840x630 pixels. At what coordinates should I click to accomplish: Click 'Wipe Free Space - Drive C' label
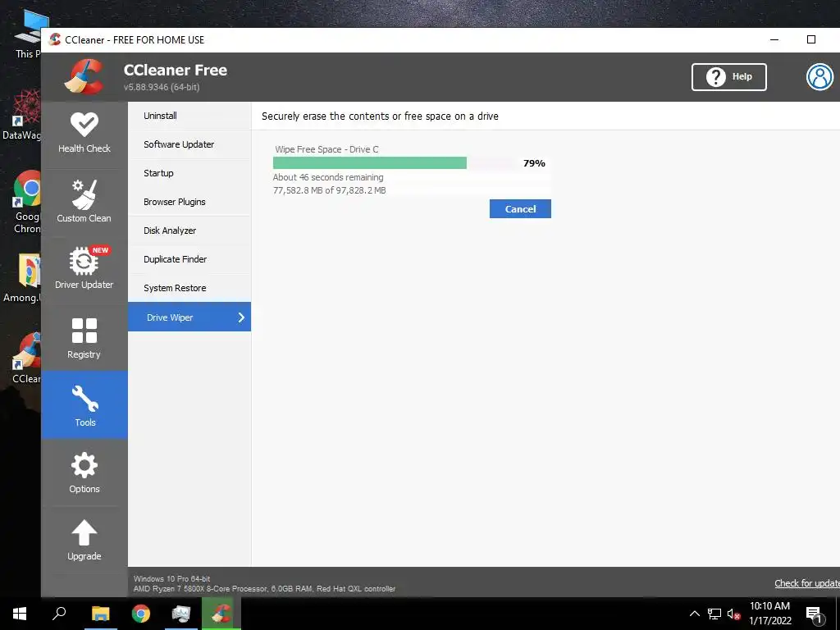(x=326, y=149)
